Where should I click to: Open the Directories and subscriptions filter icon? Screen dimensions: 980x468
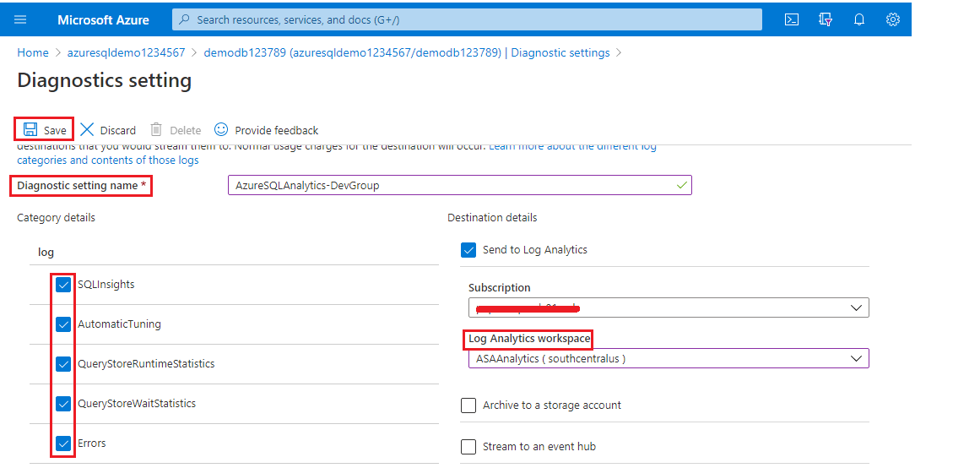point(826,19)
